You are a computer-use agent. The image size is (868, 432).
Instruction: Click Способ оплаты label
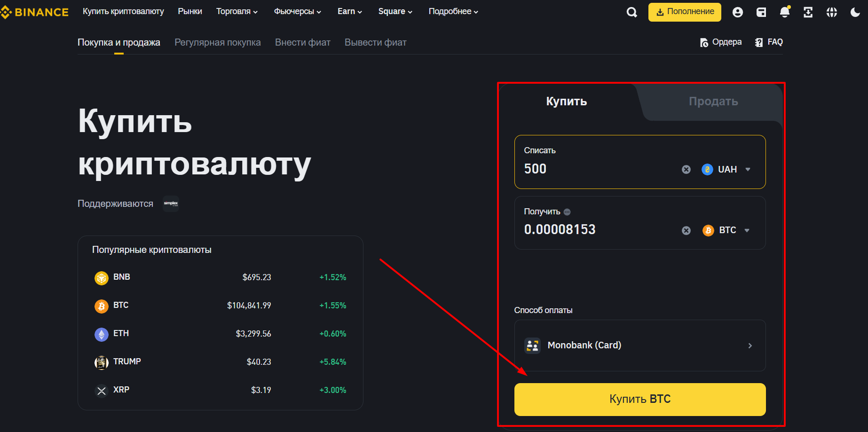point(543,310)
